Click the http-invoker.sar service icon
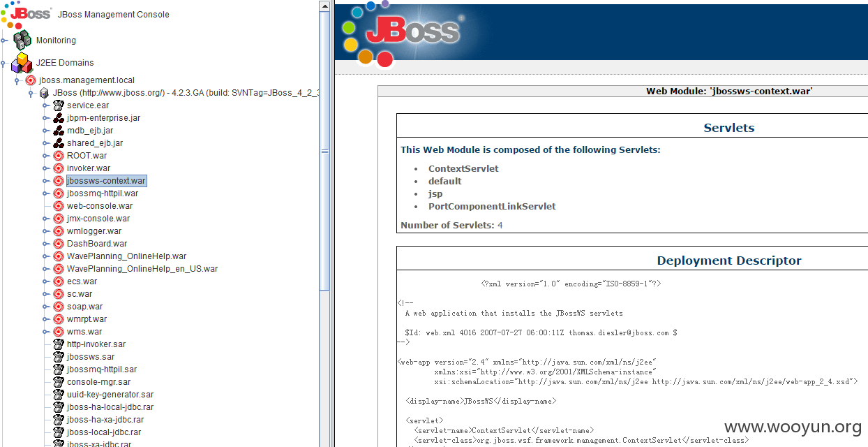Image resolution: width=868 pixels, height=447 pixels. click(x=59, y=344)
